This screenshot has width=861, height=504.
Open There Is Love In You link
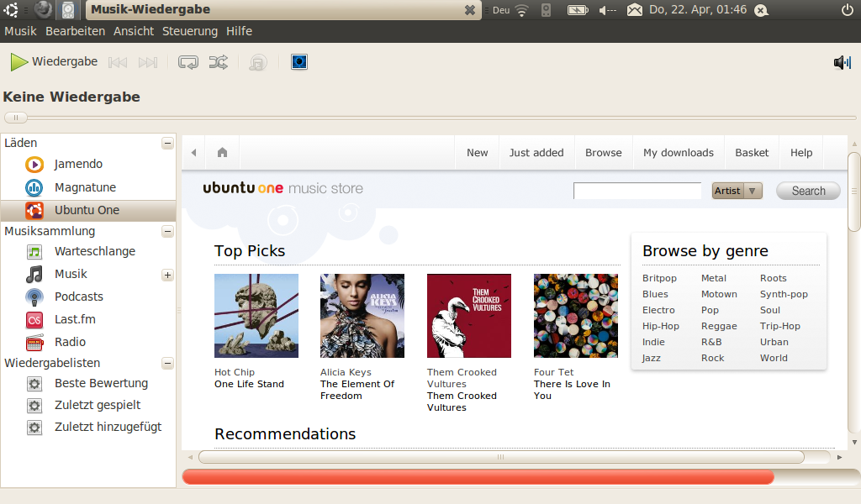(x=572, y=390)
